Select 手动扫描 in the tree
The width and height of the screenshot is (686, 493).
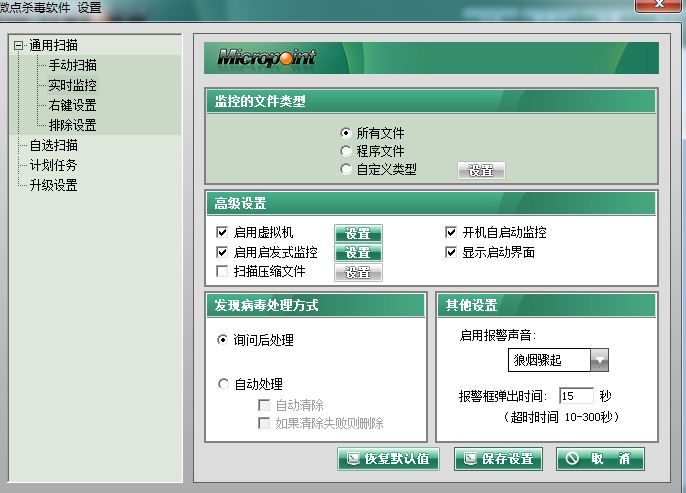pyautogui.click(x=72, y=65)
